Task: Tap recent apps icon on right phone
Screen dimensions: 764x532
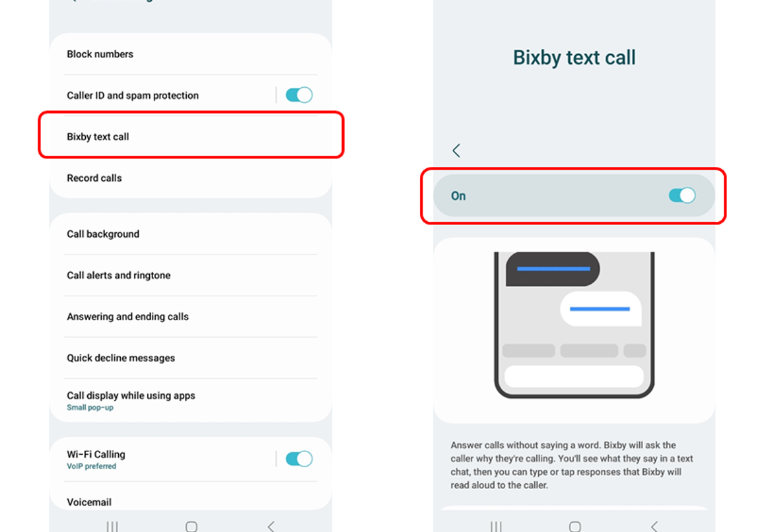Action: [496, 527]
